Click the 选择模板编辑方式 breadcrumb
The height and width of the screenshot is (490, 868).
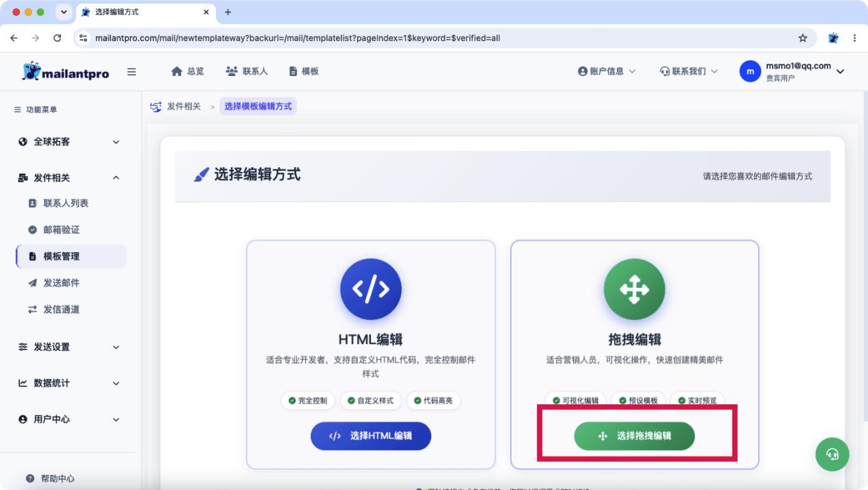coord(258,106)
